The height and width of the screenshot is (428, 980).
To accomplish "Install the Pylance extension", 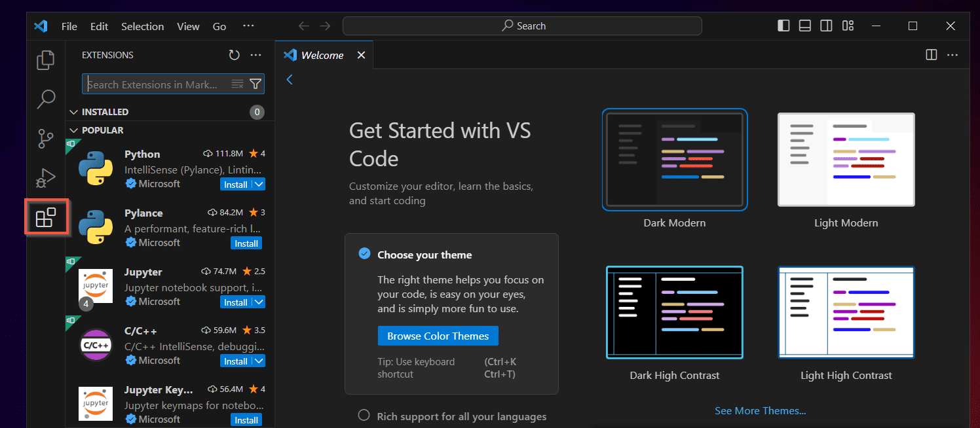I will click(x=246, y=243).
